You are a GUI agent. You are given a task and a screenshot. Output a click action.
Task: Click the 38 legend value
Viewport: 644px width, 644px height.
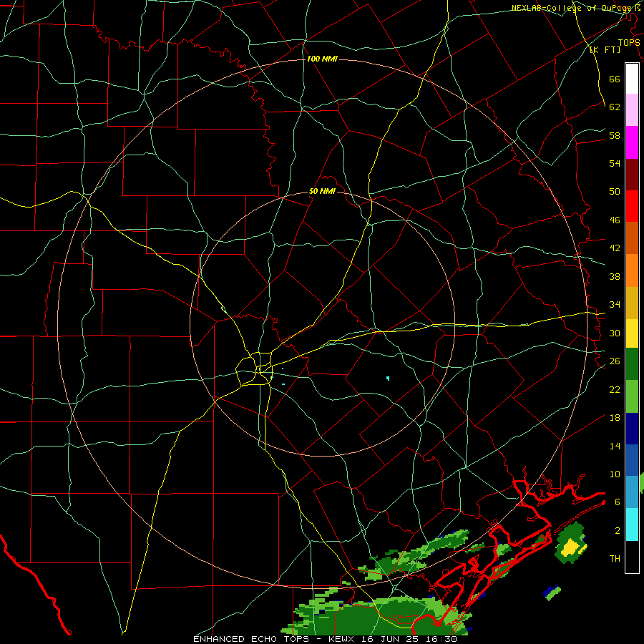pos(615,276)
